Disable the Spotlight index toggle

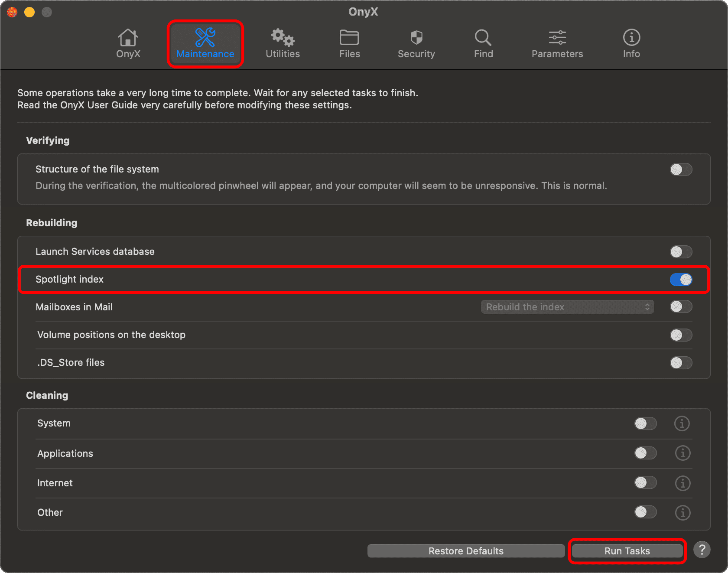tap(681, 280)
